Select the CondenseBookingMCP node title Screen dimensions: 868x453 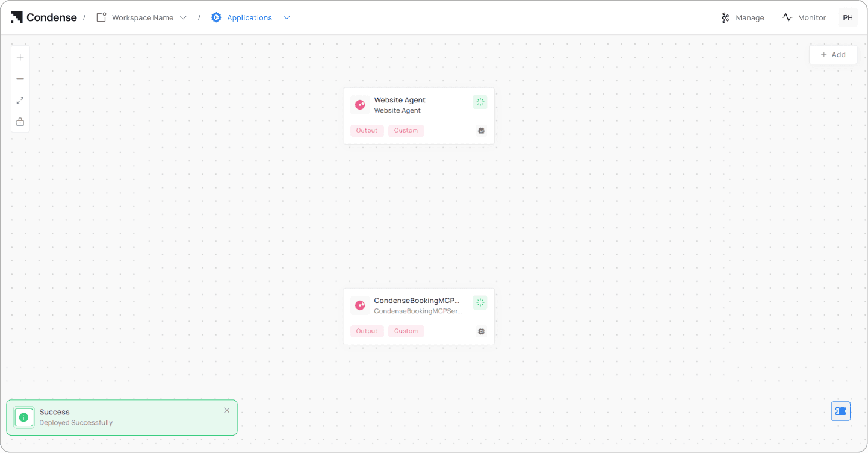pos(417,301)
